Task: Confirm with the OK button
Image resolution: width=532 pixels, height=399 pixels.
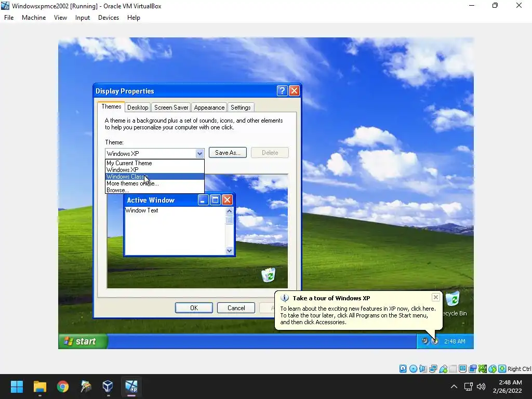Action: (x=194, y=308)
